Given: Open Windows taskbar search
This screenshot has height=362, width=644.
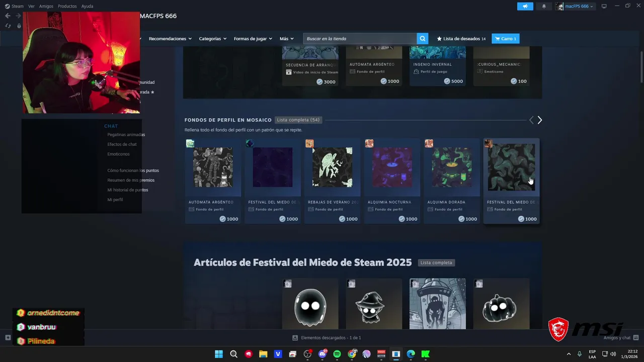Looking at the screenshot, I should tap(233, 354).
